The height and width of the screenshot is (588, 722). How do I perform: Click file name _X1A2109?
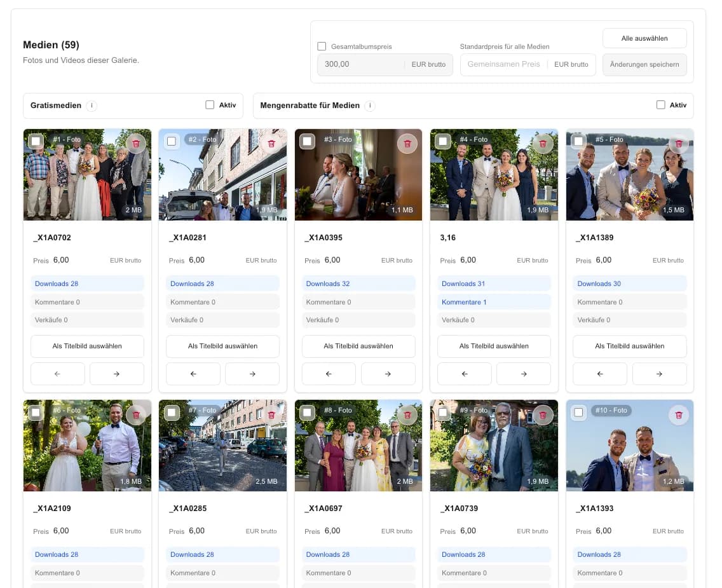52,509
